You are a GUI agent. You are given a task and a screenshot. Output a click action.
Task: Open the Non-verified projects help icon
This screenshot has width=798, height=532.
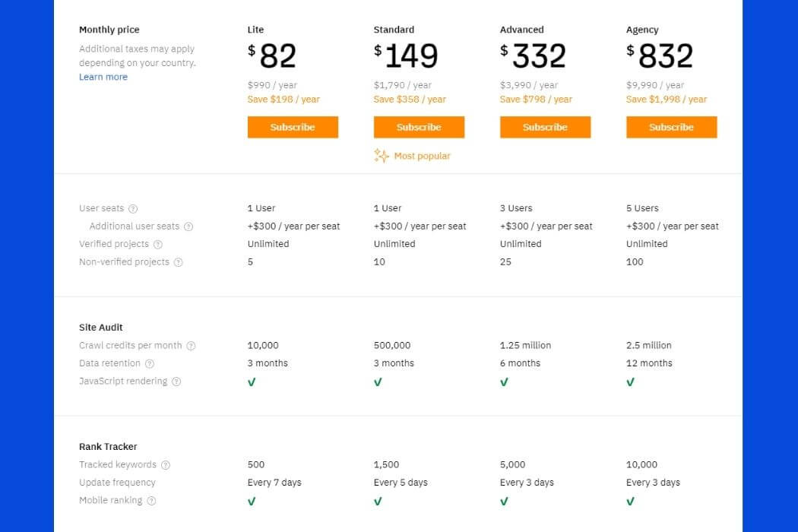tap(178, 262)
